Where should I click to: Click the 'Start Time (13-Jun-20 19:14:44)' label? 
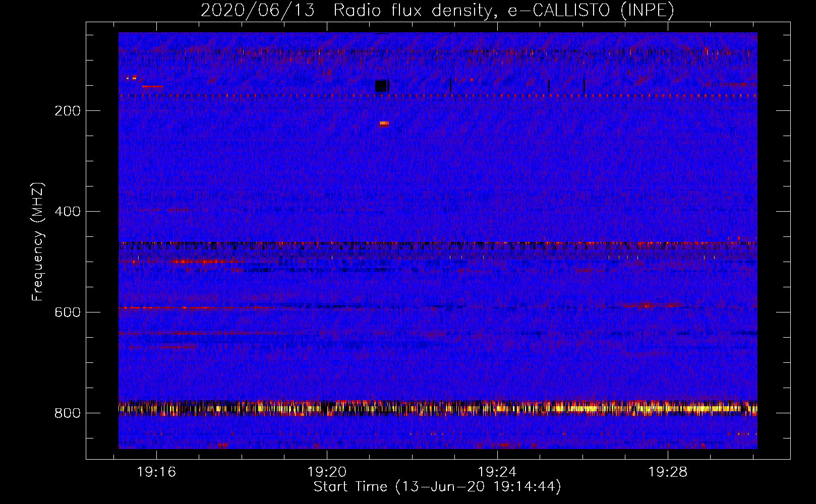[x=437, y=487]
